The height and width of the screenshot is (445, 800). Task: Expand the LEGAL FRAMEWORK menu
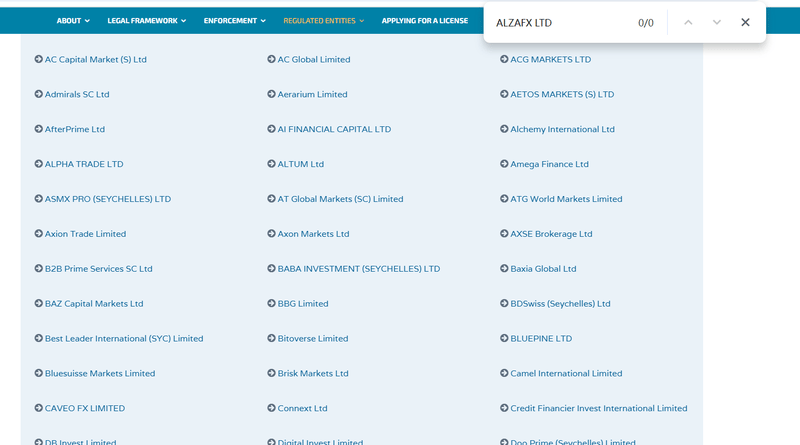point(146,20)
